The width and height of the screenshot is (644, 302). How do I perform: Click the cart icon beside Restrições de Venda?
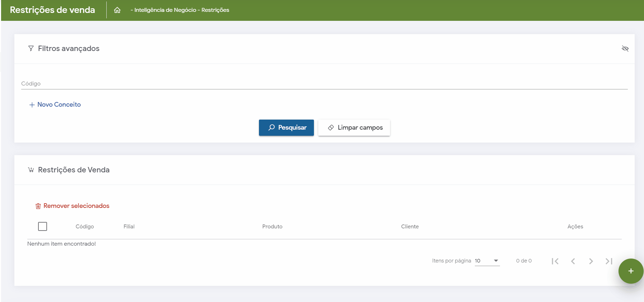tap(31, 170)
